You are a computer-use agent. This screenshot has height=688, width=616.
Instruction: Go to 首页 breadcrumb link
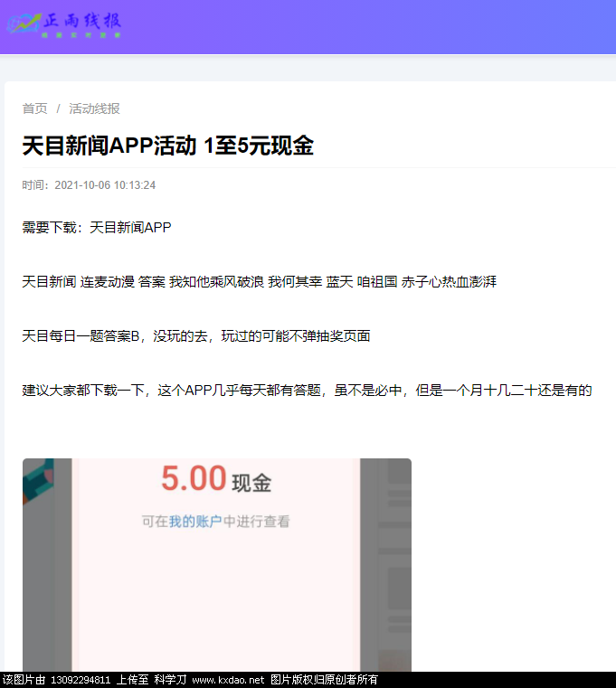[x=34, y=108]
